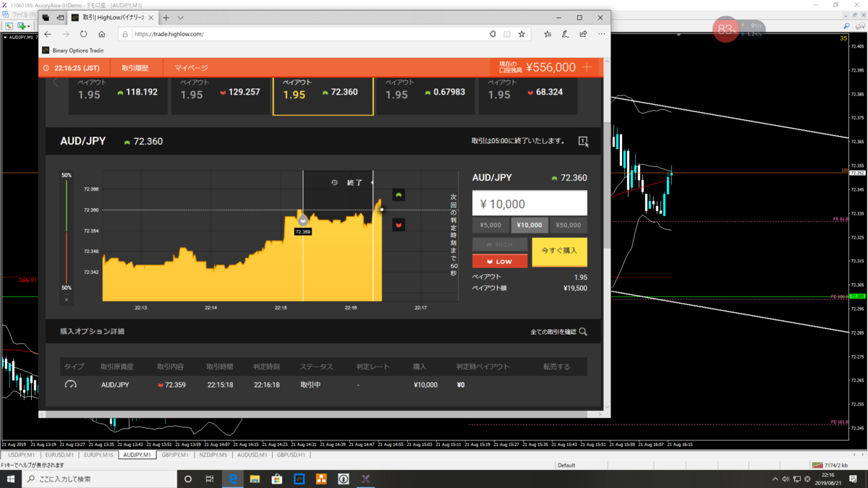
Task: Go back using the browser back arrow
Action: coord(48,34)
